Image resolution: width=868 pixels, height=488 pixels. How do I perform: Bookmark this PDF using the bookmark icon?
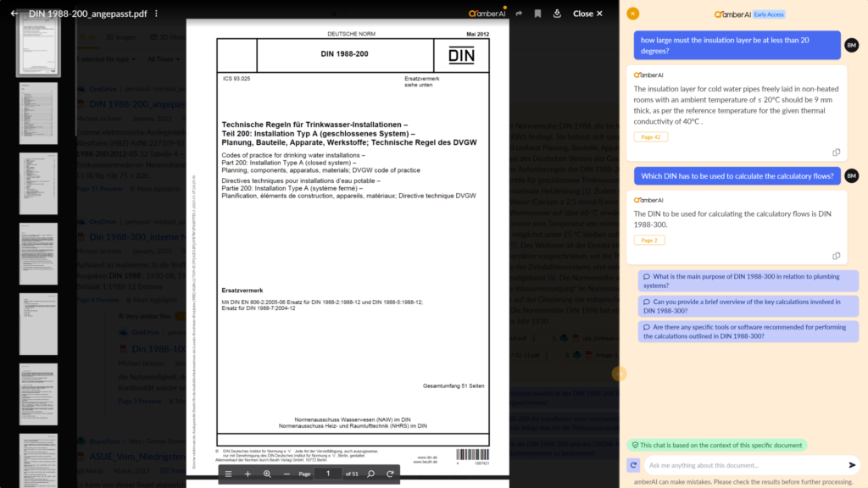[537, 14]
